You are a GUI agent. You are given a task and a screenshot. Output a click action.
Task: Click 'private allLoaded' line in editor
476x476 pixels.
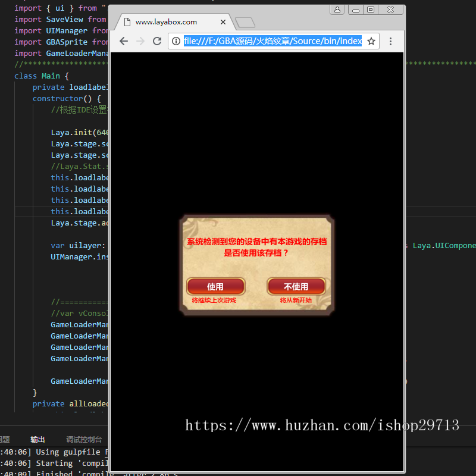click(70, 404)
